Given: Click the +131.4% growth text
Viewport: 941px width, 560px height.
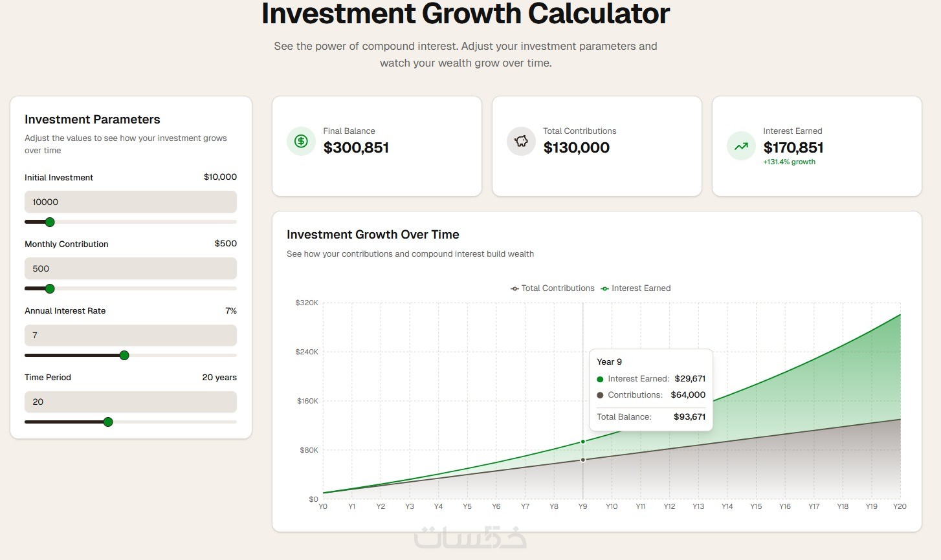Looking at the screenshot, I should (789, 162).
